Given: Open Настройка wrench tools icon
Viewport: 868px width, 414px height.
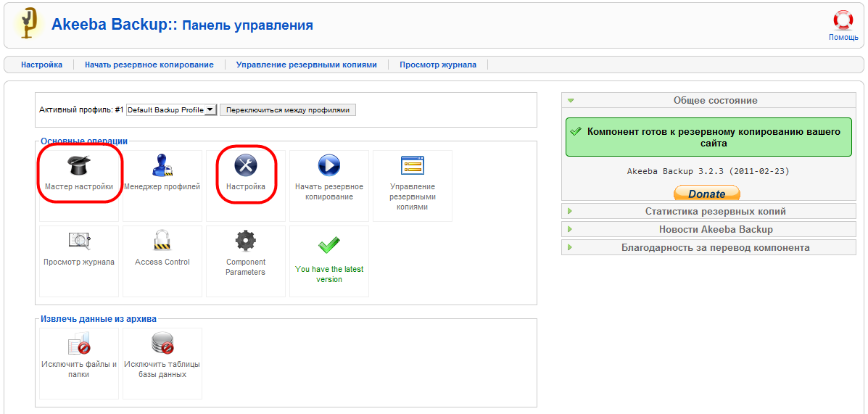Looking at the screenshot, I should click(x=247, y=165).
